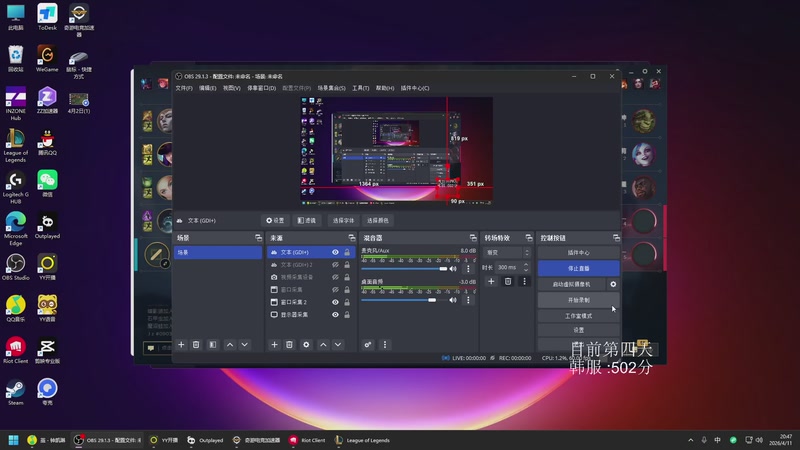Click the 选择颜色 button
This screenshot has width=800, height=450.
coord(378,220)
